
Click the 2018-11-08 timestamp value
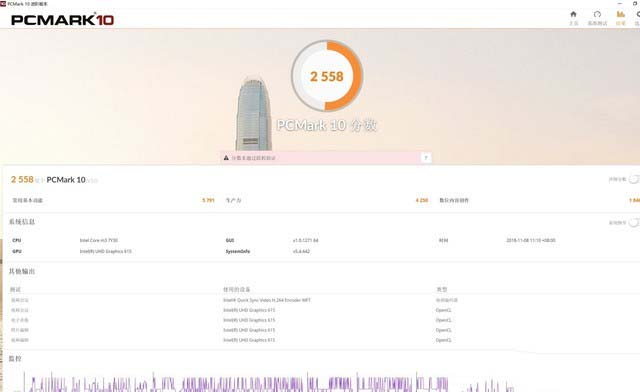(x=531, y=240)
